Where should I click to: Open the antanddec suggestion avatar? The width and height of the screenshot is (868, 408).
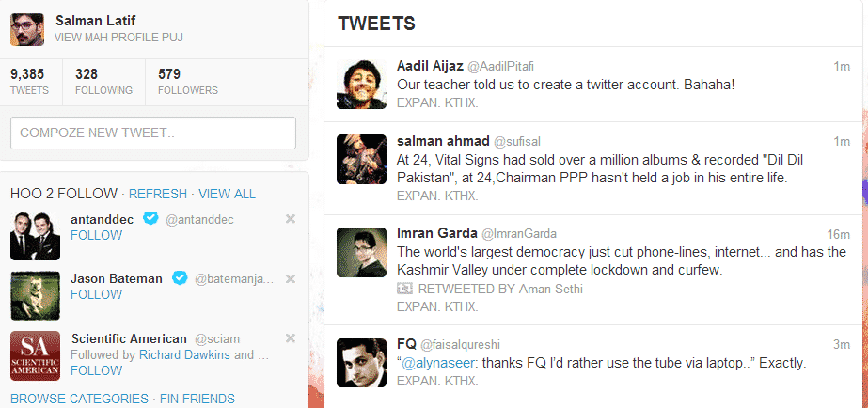(36, 235)
